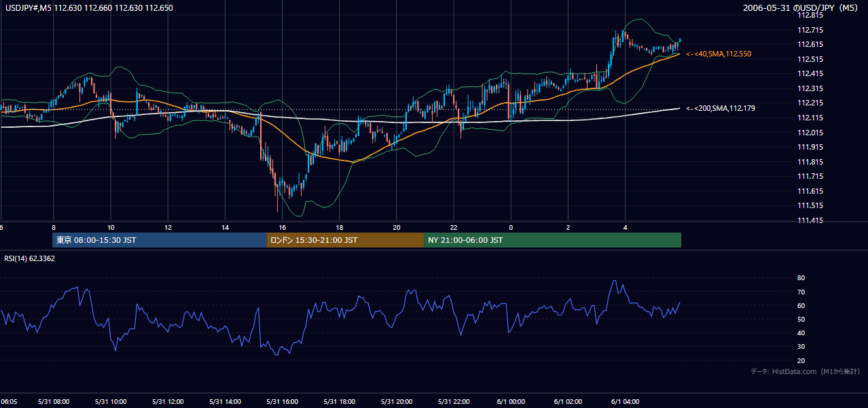This screenshot has width=868, height=408.
Task: Click price level 111.815 on the axis
Action: coord(810,162)
